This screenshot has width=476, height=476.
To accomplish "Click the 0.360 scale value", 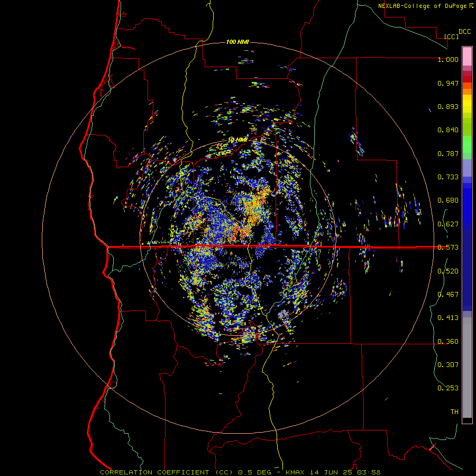I will coord(448,342).
